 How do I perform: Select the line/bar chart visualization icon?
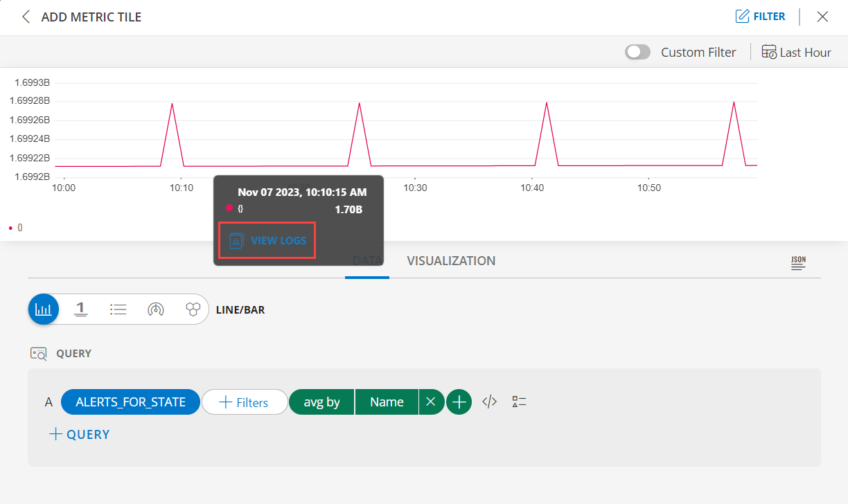43,309
